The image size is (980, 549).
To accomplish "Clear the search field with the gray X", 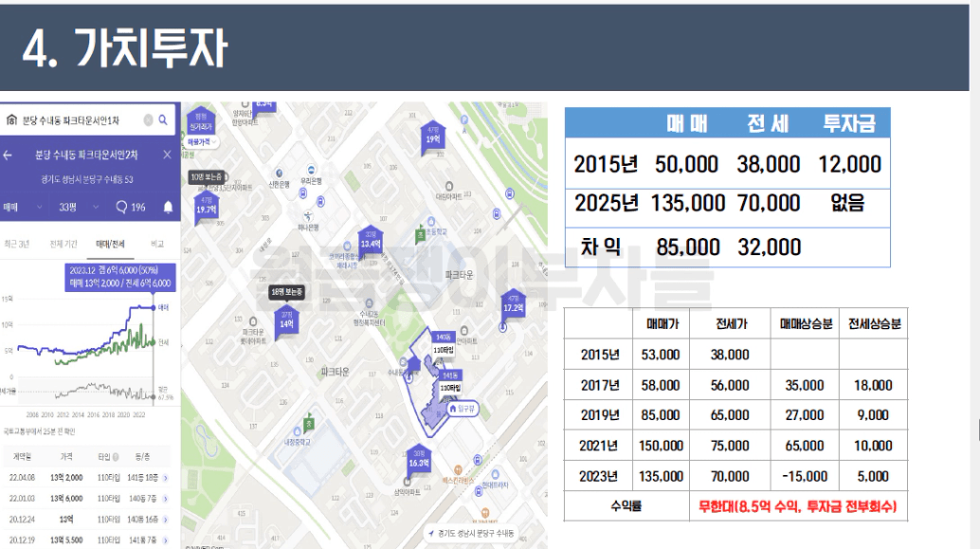I will [x=148, y=120].
